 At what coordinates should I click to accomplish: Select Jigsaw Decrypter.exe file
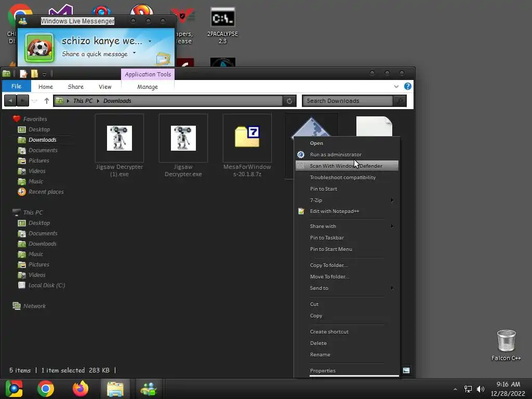183,145
